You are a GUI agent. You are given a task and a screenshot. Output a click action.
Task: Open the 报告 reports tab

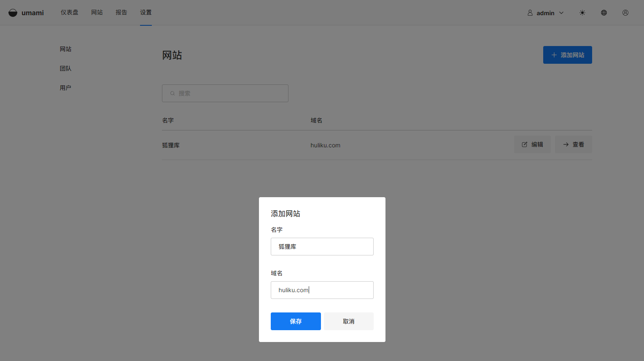[121, 13]
